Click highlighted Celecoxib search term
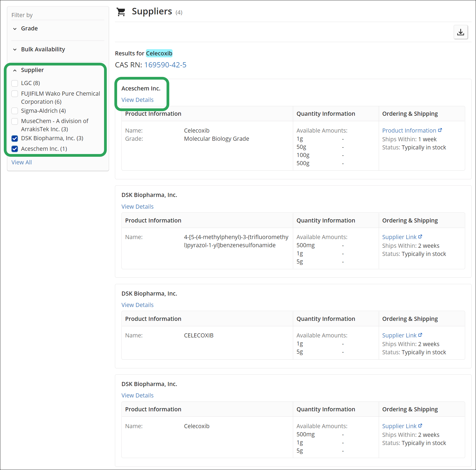Viewport: 476px width, 470px height. pyautogui.click(x=159, y=53)
